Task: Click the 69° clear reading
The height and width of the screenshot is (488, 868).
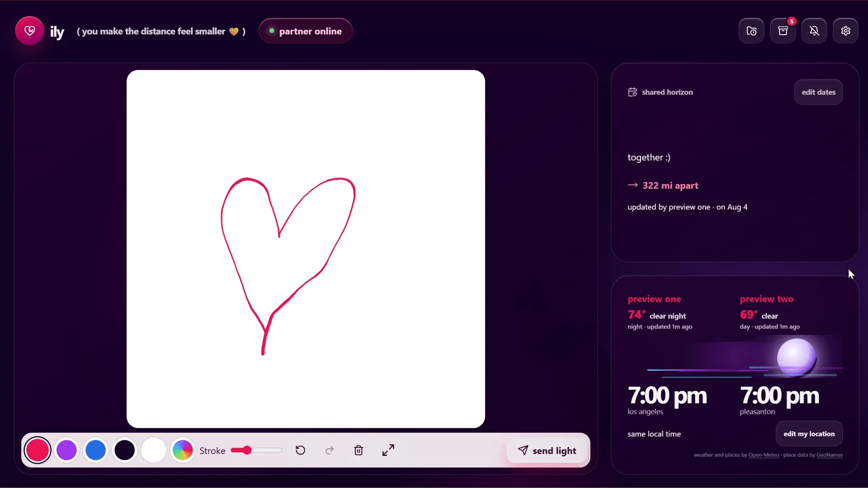Action: [759, 315]
